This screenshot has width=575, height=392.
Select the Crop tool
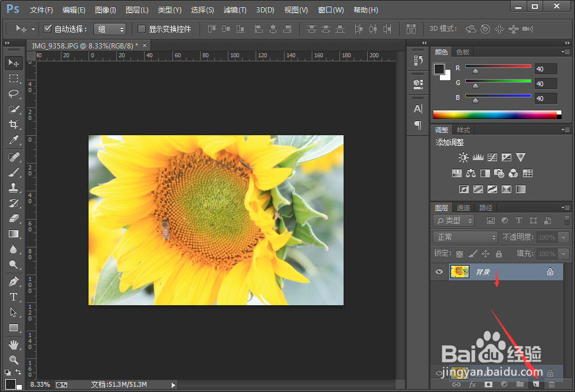coord(14,125)
